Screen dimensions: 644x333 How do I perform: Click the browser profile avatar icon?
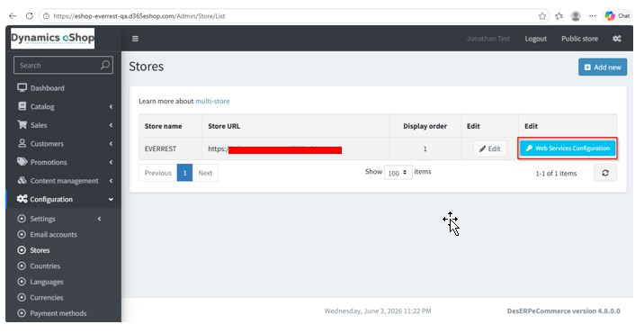coord(576,16)
